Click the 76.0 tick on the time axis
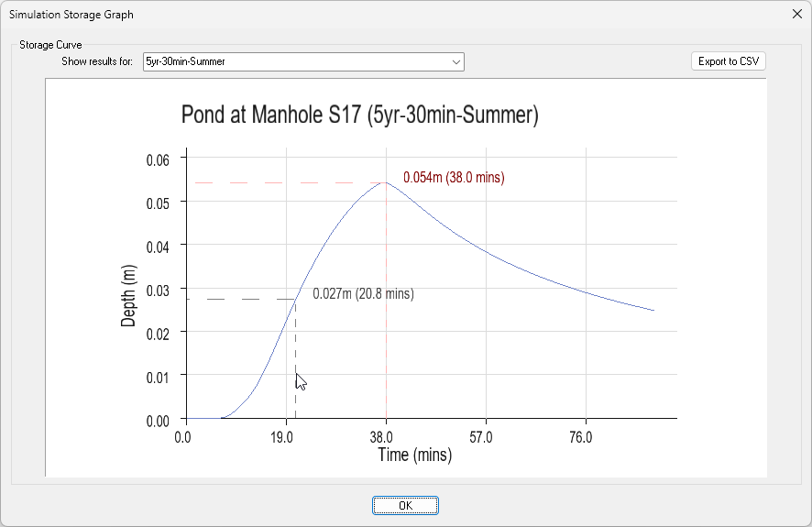This screenshot has height=527, width=812. [580, 437]
